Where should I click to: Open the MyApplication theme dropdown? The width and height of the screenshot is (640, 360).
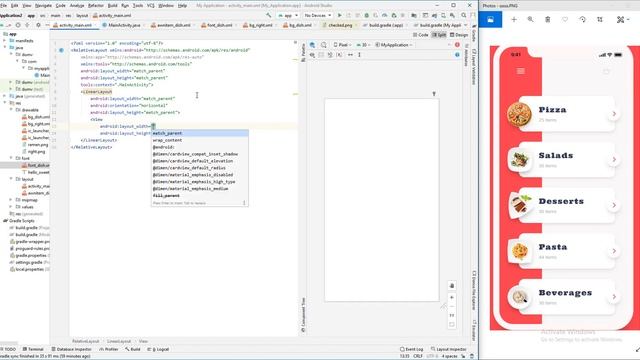point(394,45)
